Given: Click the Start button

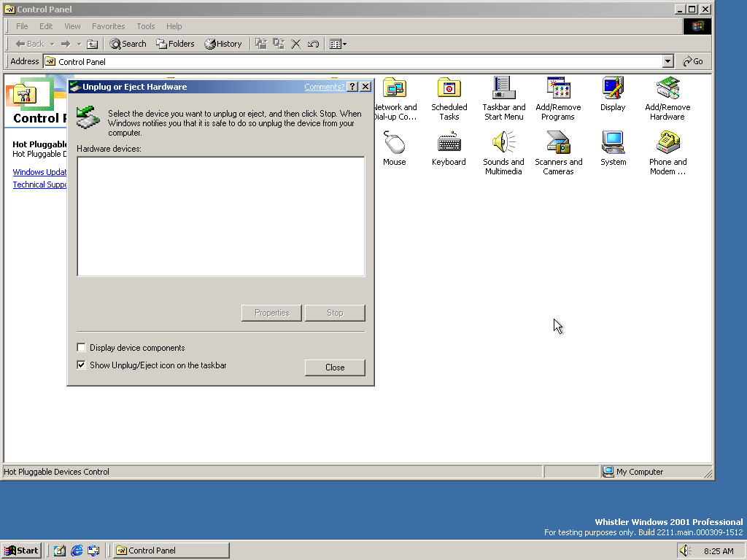Looking at the screenshot, I should point(21,551).
